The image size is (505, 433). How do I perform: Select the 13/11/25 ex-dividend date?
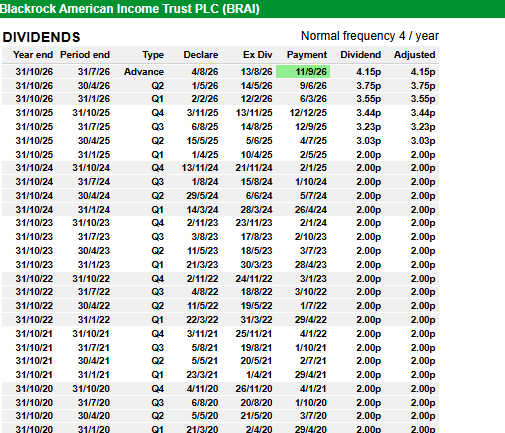254,113
